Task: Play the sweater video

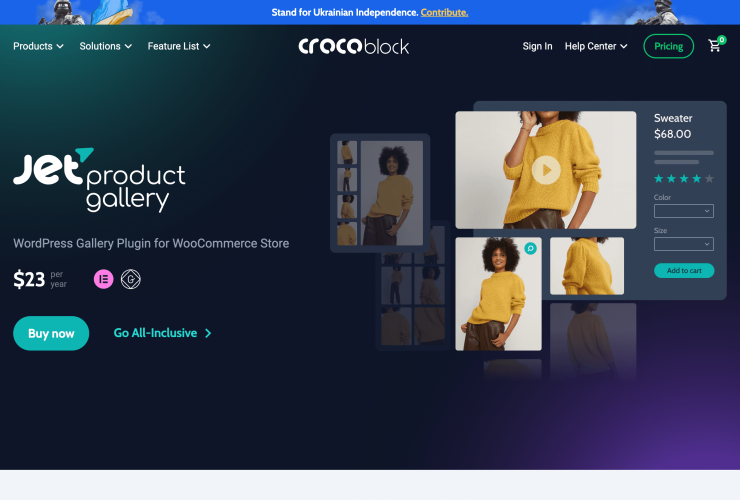Action: [546, 170]
